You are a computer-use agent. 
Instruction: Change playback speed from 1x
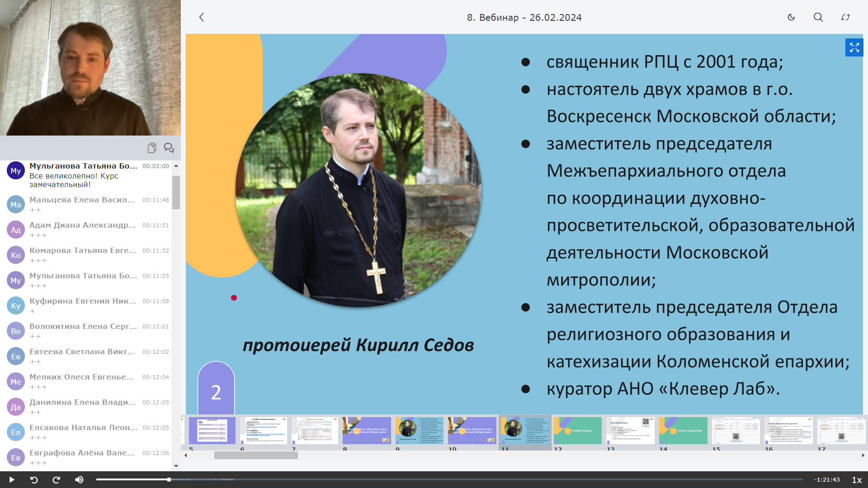[856, 480]
